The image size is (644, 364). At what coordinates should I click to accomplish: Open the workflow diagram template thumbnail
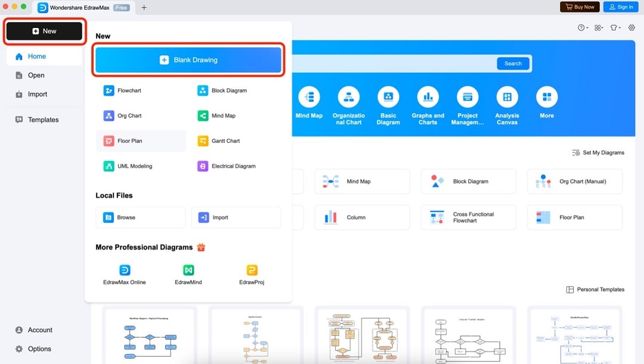(x=149, y=336)
